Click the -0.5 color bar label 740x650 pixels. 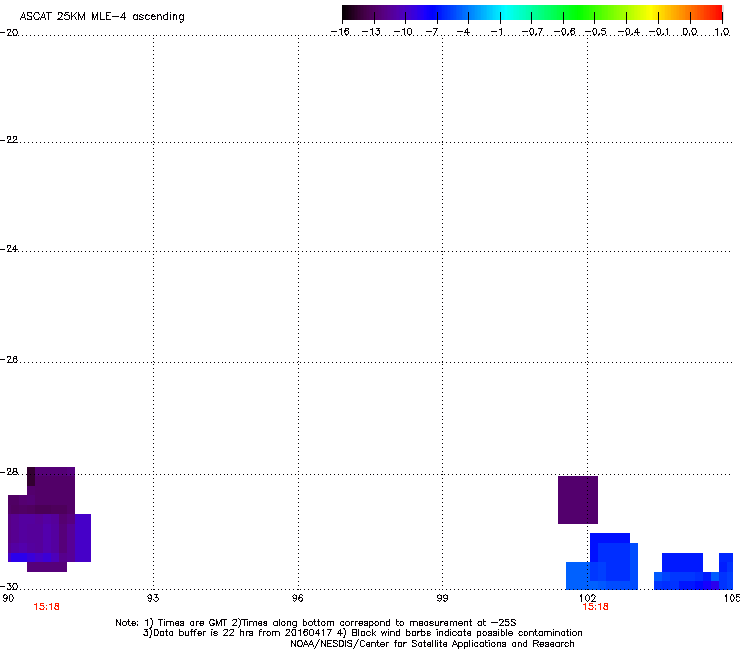[x=596, y=32]
